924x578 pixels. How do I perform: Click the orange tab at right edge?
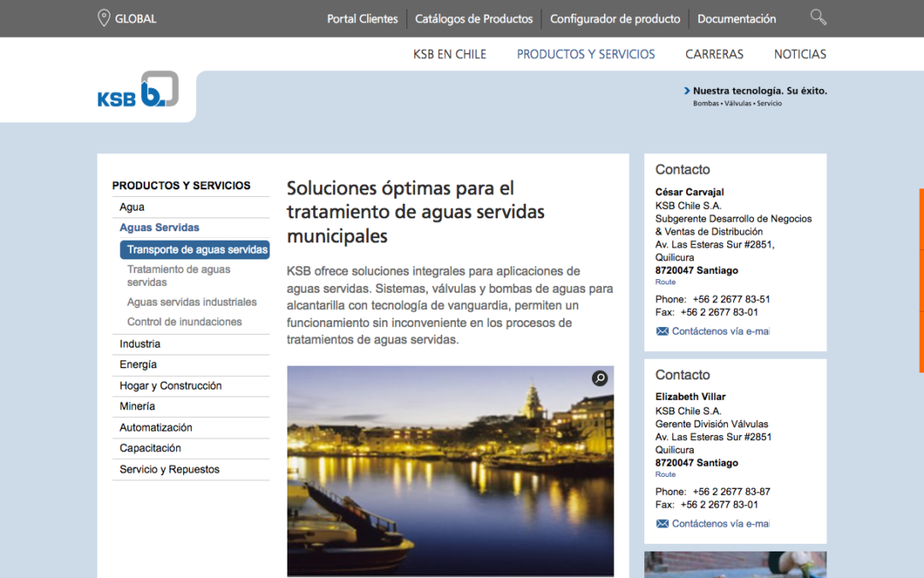tap(921, 281)
